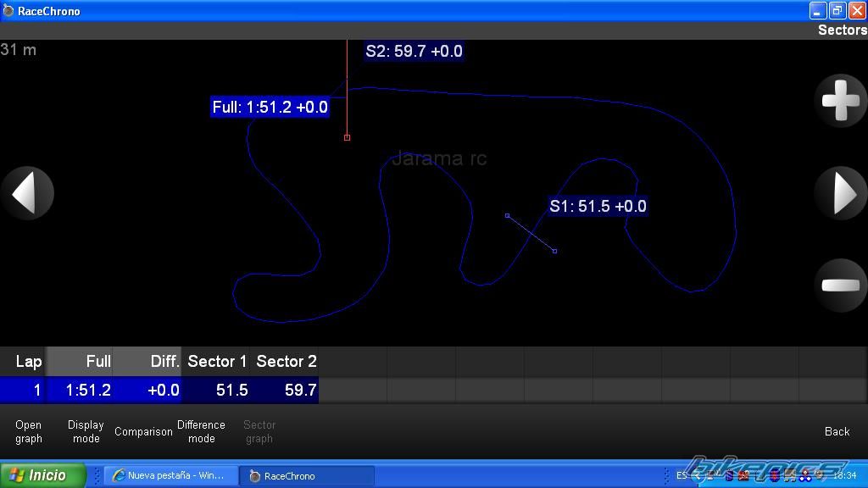Image resolution: width=868 pixels, height=488 pixels.
Task: Go to next lap with the right arrow
Action: click(841, 193)
